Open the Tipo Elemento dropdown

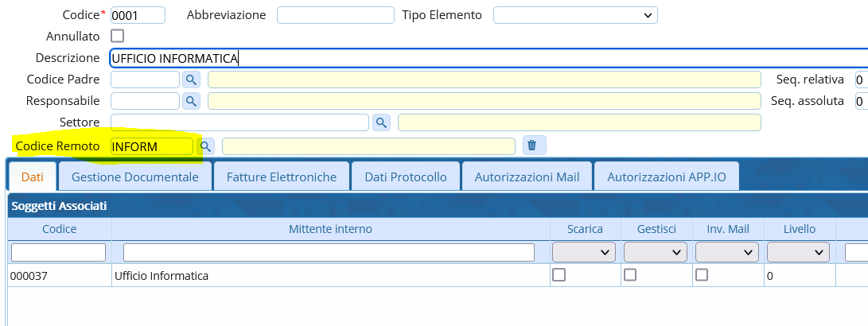click(x=575, y=15)
